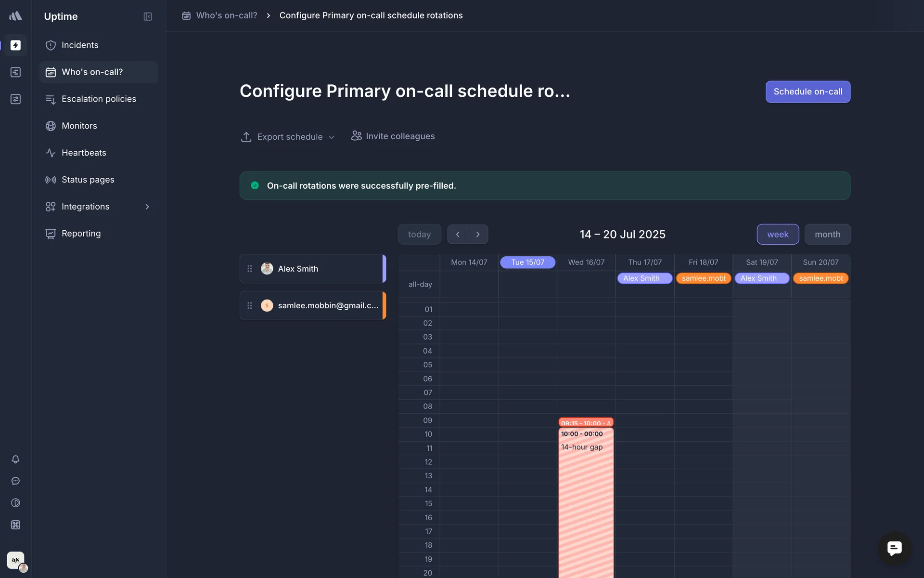Click the notifications bell icon
924x578 pixels.
click(15, 459)
